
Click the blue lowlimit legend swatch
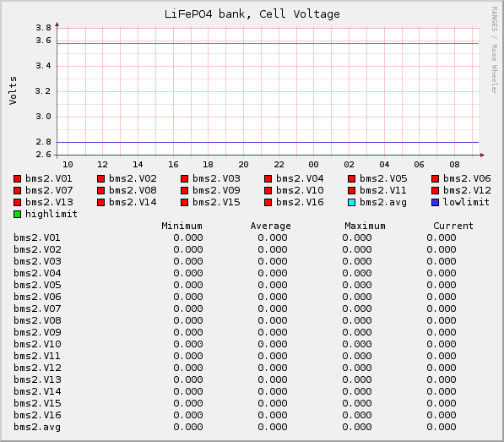tap(436, 203)
